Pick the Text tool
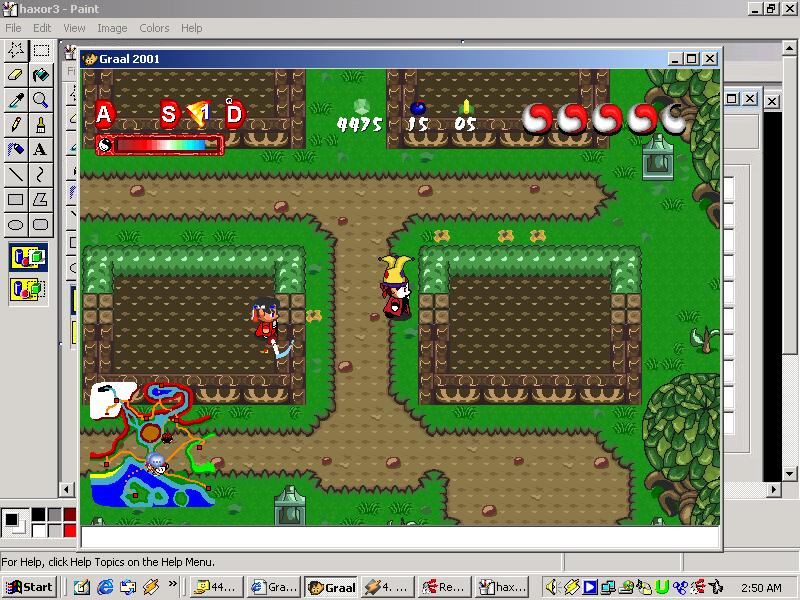 point(41,149)
